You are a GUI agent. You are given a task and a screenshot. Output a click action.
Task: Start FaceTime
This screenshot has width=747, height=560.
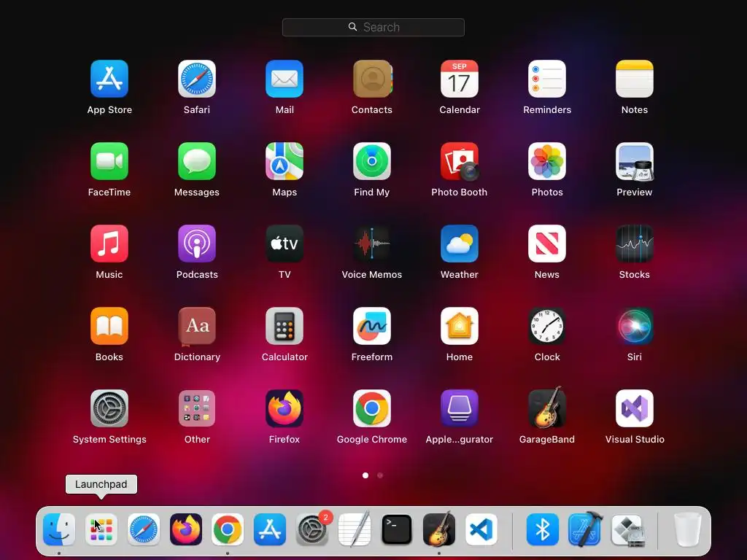point(109,161)
